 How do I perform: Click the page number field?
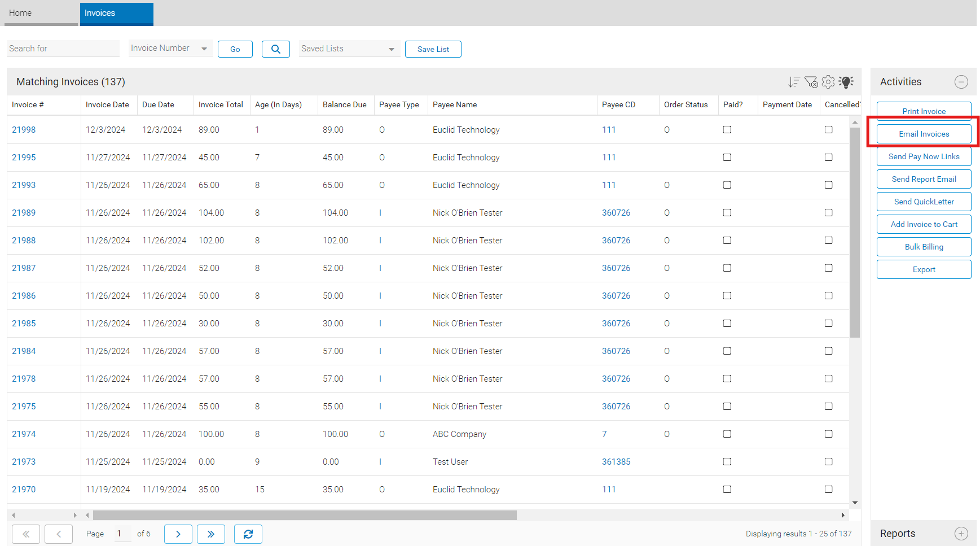pyautogui.click(x=123, y=534)
